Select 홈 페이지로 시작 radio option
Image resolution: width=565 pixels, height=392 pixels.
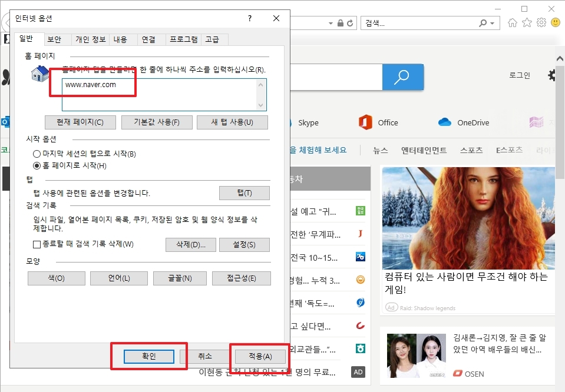(x=37, y=165)
